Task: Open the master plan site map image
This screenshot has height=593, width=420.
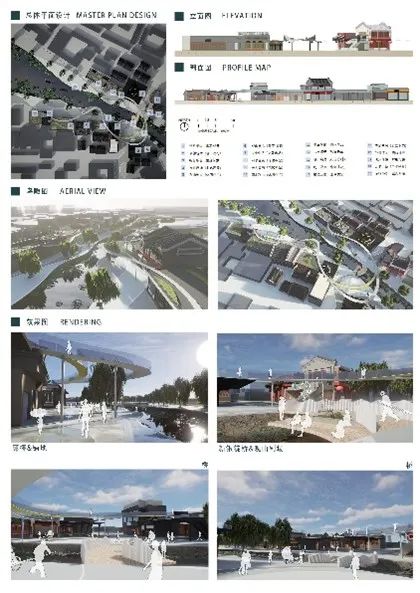Action: click(88, 101)
